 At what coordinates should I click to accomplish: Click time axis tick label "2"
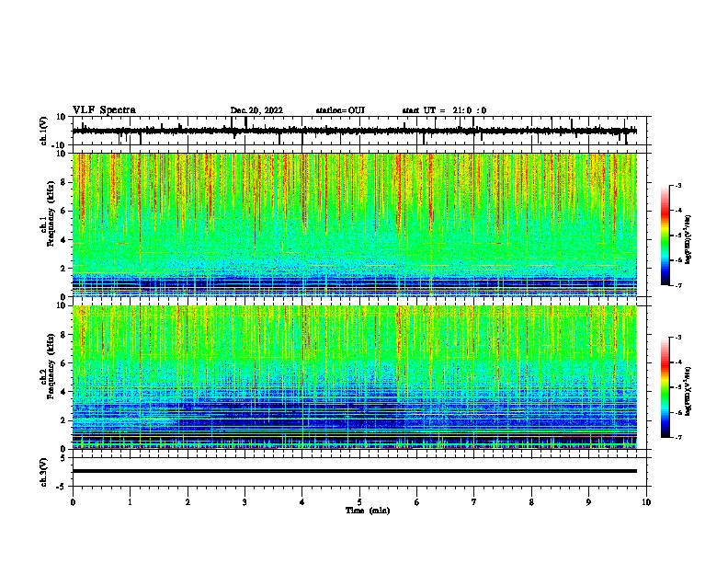click(188, 502)
